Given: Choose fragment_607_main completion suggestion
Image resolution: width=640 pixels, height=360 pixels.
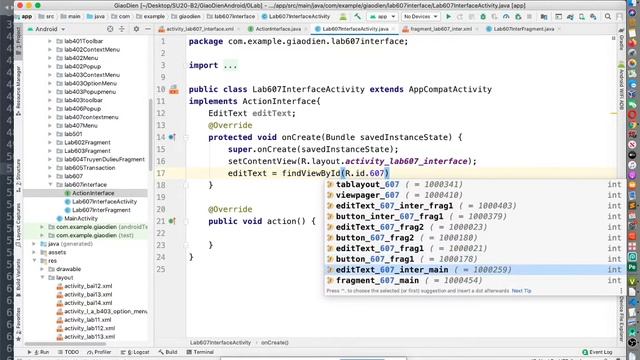Looking at the screenshot, I should click(x=474, y=280).
